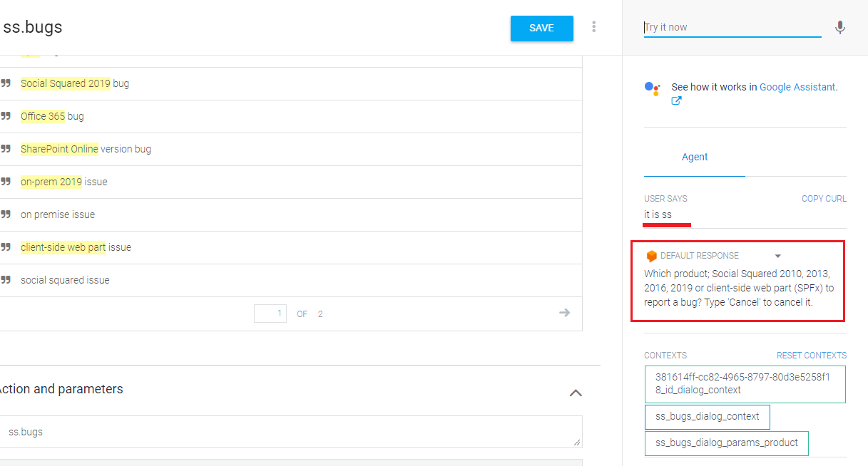The width and height of the screenshot is (868, 466).
Task: Collapse the Action and parameters section
Action: pyautogui.click(x=576, y=393)
